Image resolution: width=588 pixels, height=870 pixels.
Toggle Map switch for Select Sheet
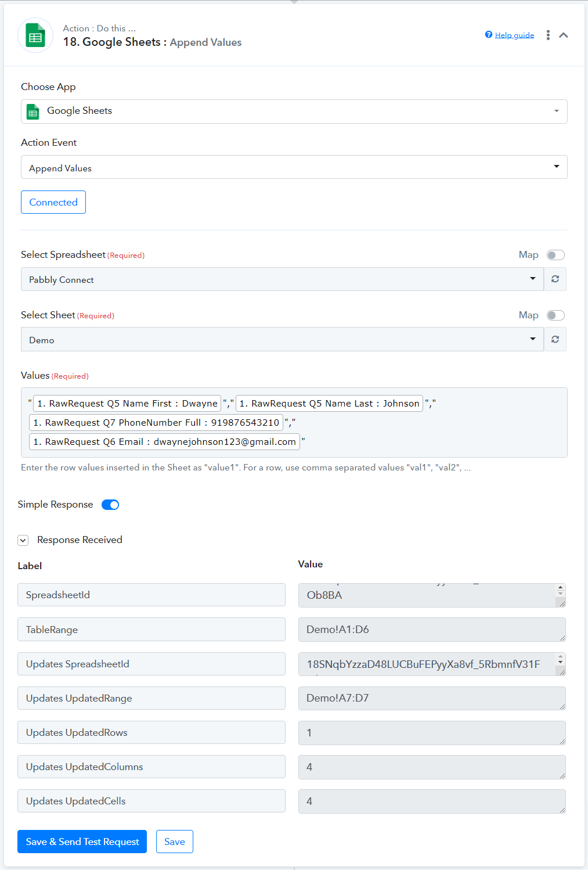point(555,315)
